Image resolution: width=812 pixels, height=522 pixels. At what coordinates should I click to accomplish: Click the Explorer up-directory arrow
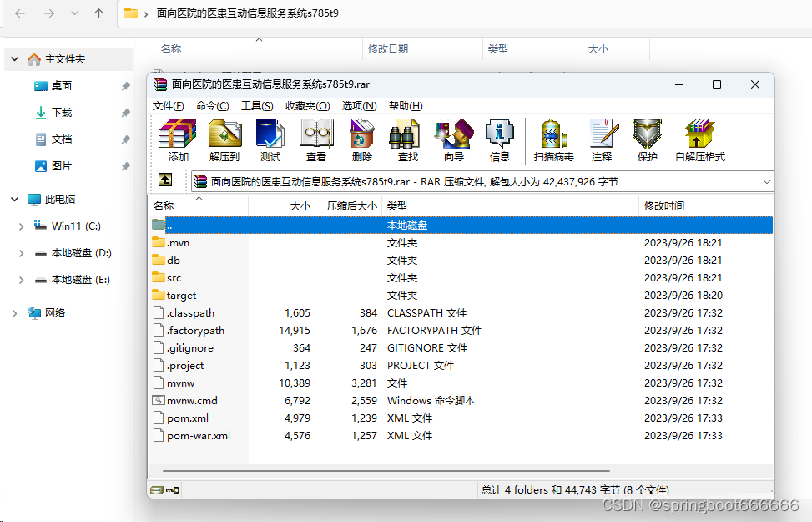point(99,13)
